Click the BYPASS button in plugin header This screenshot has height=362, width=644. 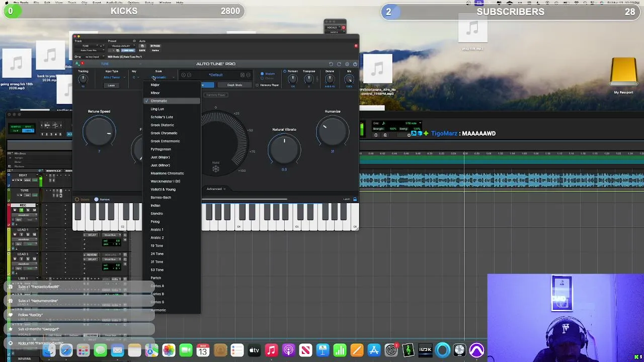pyautogui.click(x=155, y=46)
